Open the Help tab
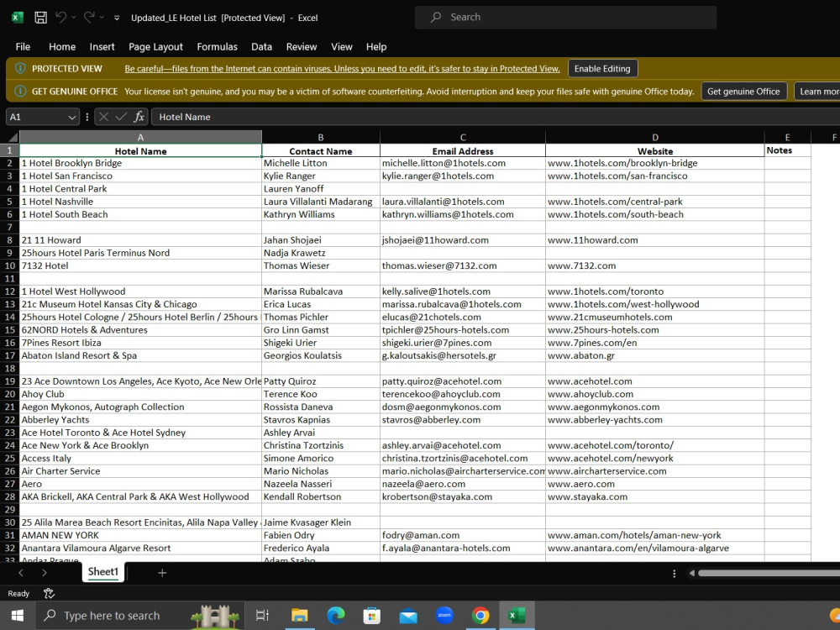The image size is (840, 630). click(376, 46)
